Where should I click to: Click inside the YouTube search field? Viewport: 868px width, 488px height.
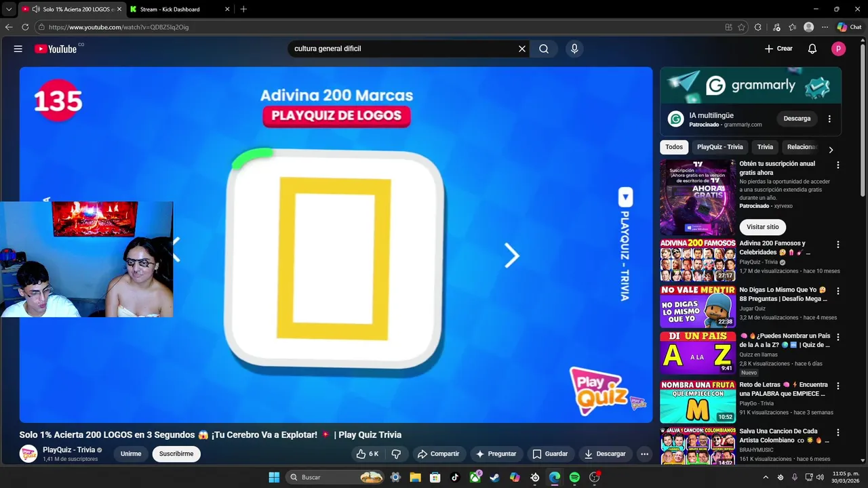(403, 49)
